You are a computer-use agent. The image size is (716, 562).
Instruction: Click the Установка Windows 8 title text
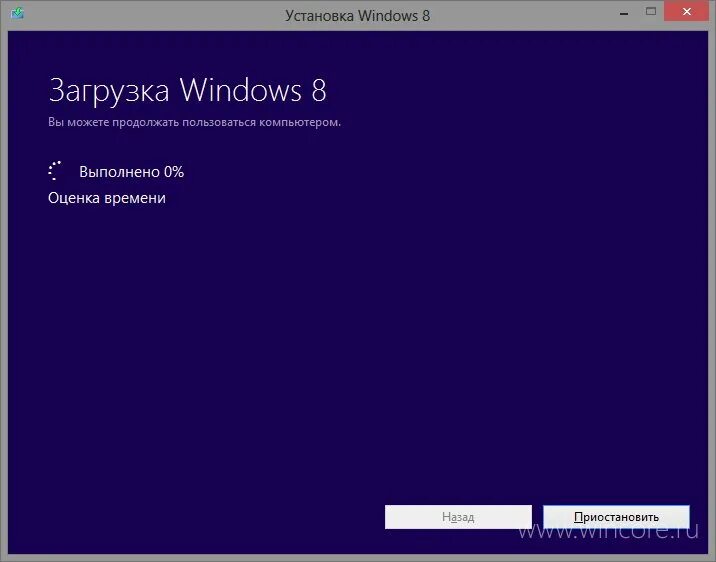point(358,16)
